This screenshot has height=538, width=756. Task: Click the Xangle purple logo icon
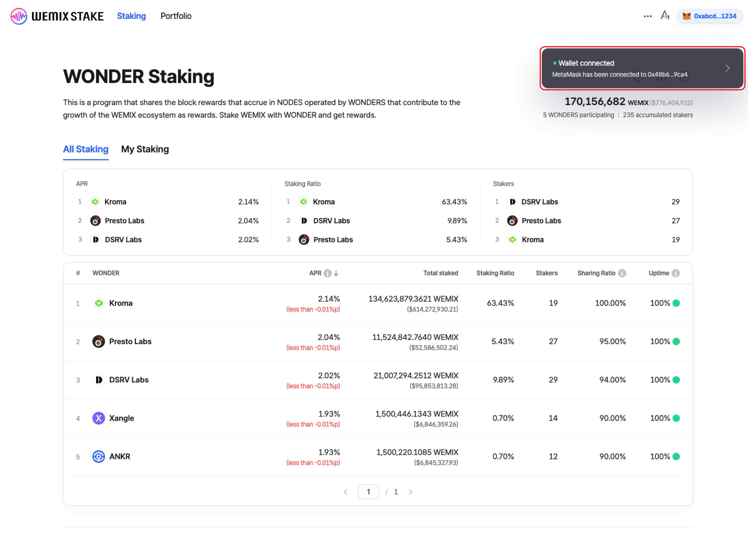point(98,418)
